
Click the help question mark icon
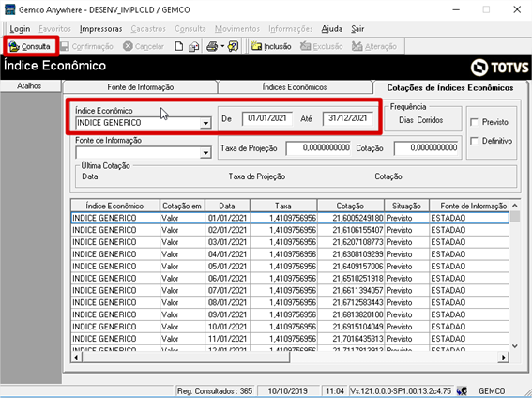coord(233,46)
